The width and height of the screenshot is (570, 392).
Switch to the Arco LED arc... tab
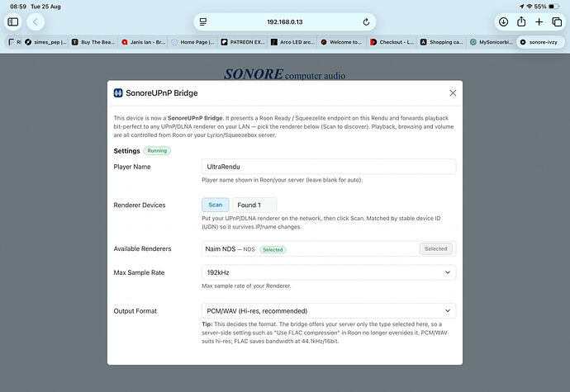click(292, 42)
